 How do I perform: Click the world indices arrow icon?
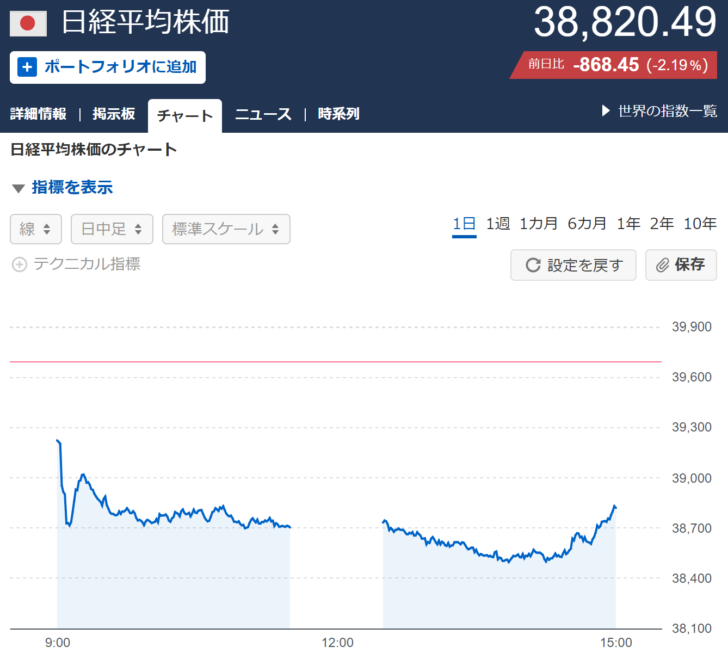pos(606,111)
